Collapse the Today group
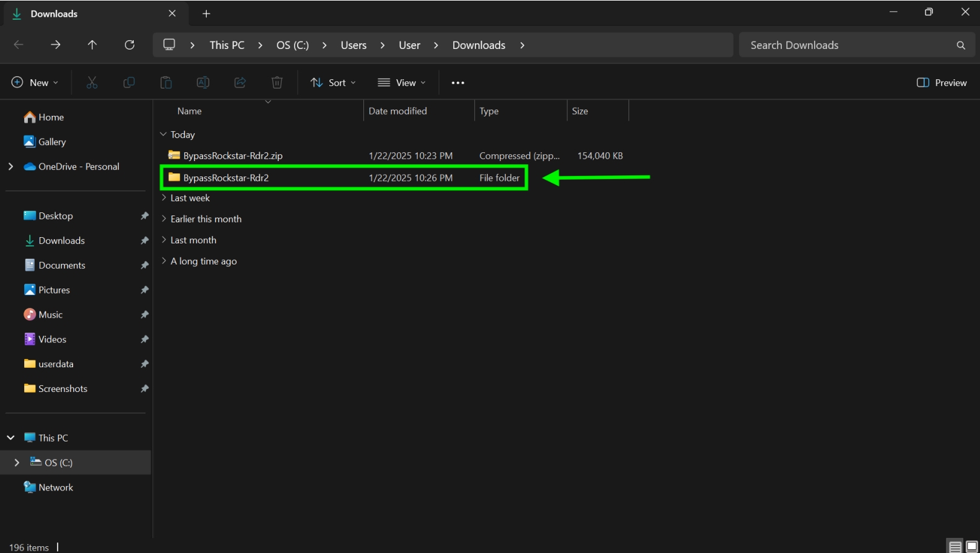The height and width of the screenshot is (553, 980). (163, 134)
